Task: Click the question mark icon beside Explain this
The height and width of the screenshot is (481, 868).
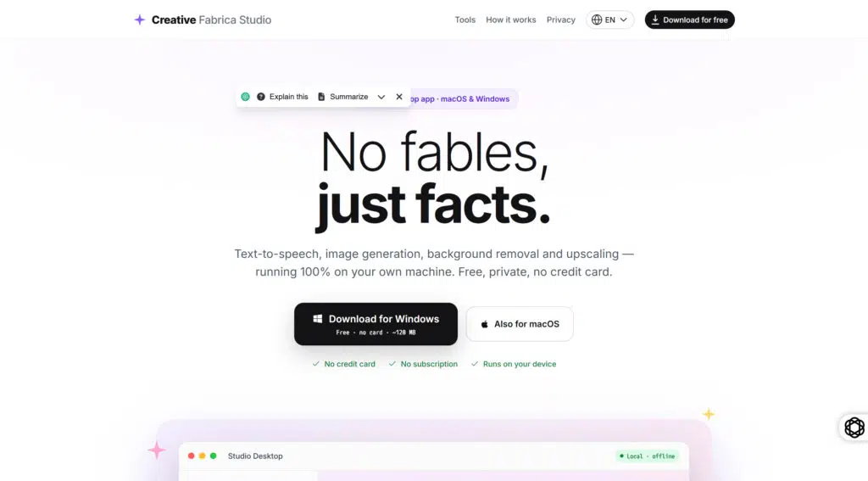Action: [x=261, y=97]
